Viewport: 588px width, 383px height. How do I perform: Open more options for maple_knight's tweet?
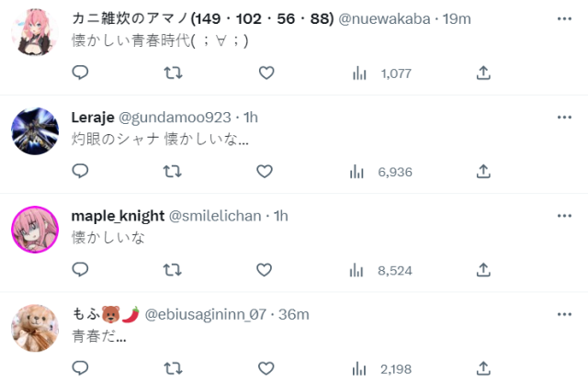[x=564, y=216]
